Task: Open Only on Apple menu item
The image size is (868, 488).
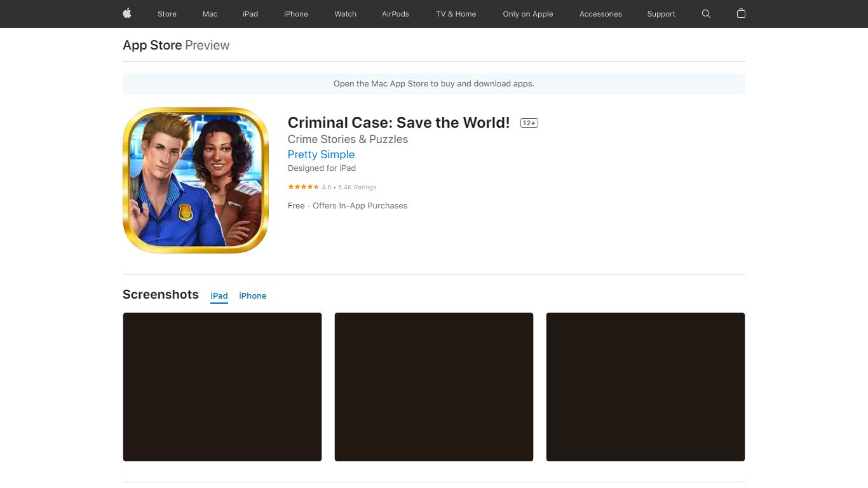Action: 528,14
